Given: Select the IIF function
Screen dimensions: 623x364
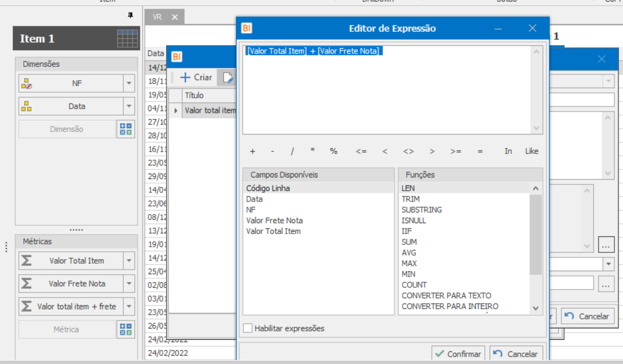Looking at the screenshot, I should pos(464,231).
